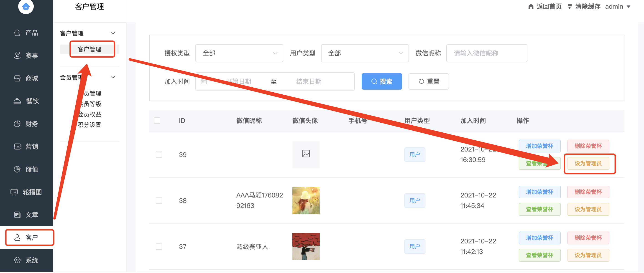Open the 轮播图 carousel section icon

[x=14, y=192]
